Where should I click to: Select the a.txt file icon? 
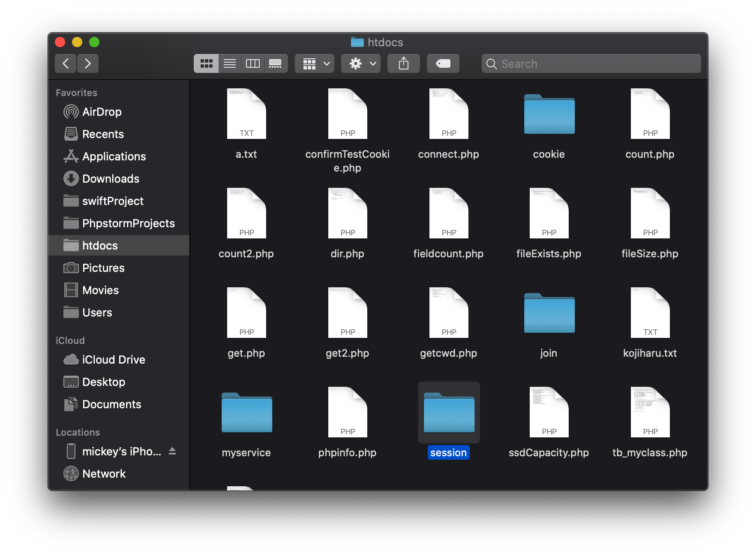(246, 114)
